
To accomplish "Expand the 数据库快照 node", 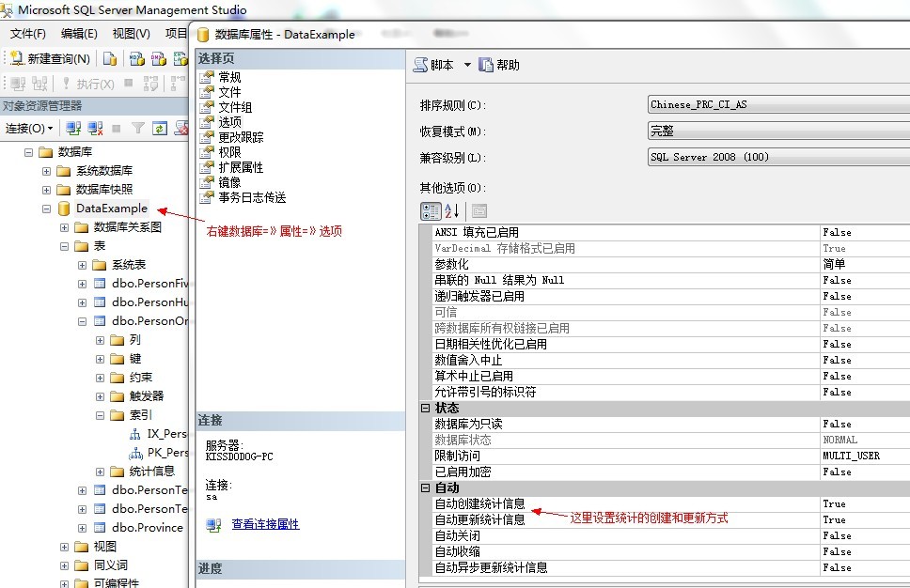I will pyautogui.click(x=46, y=190).
